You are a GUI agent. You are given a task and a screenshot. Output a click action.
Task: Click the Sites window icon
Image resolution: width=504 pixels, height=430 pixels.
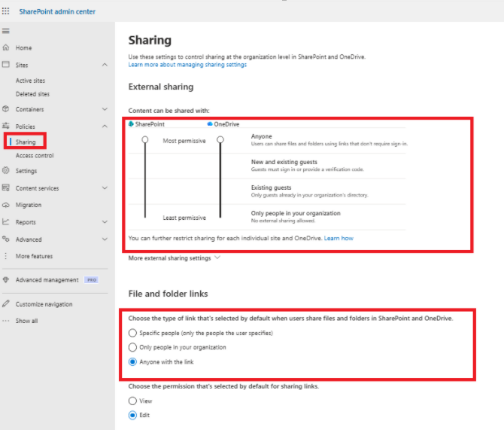(6, 64)
